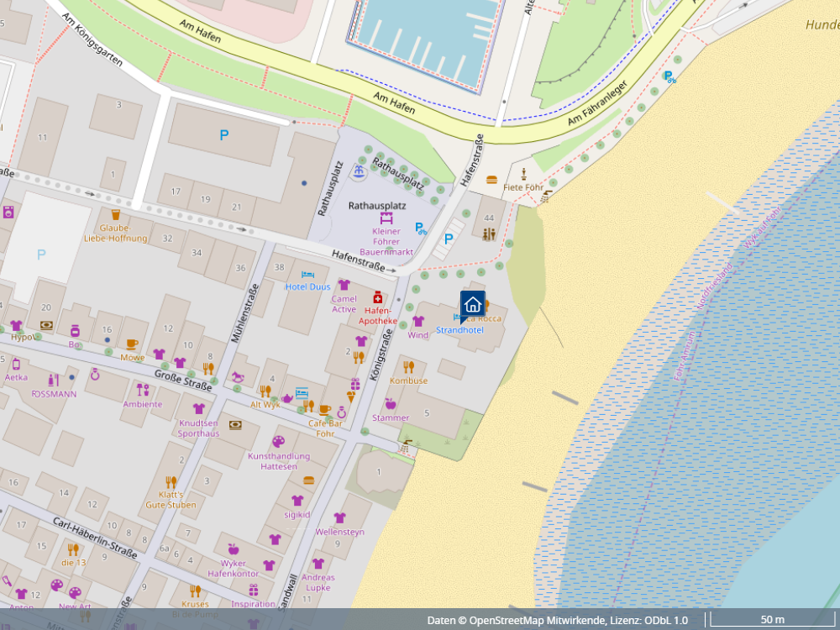
Task: Select the Fiete Föhr label
Action: [x=523, y=187]
